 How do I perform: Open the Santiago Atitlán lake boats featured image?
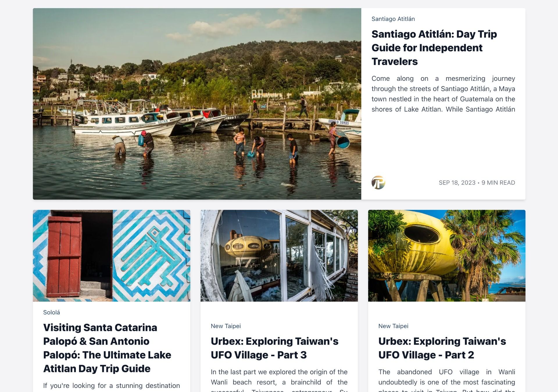tap(197, 104)
